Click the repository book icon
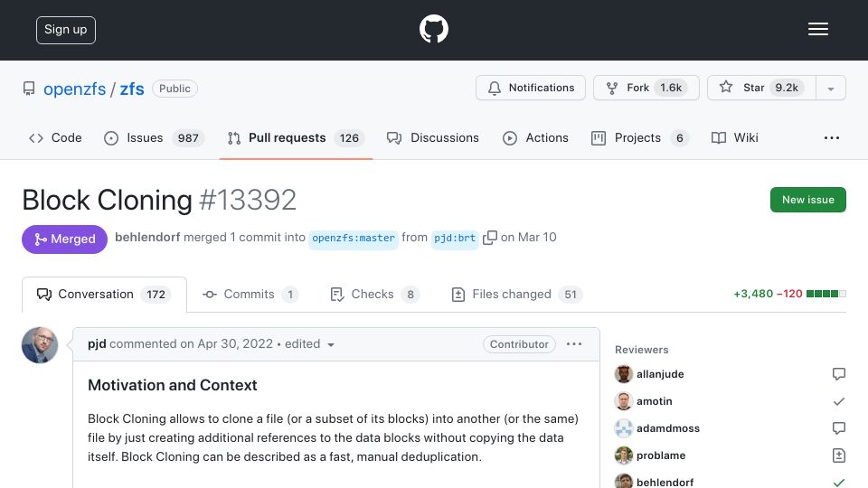The width and height of the screenshot is (868, 488). click(29, 89)
